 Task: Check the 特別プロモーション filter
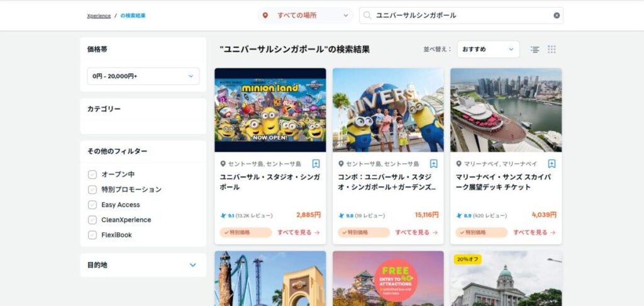coord(92,190)
